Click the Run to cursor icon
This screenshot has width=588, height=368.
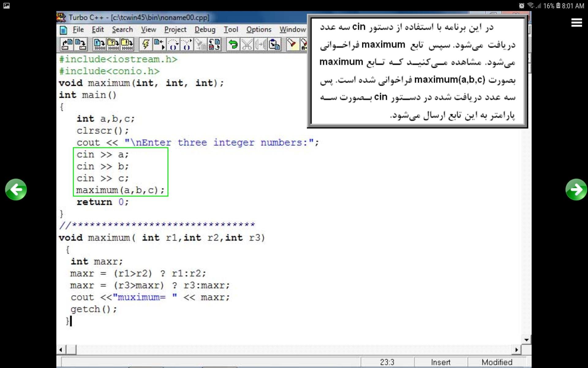point(159,44)
